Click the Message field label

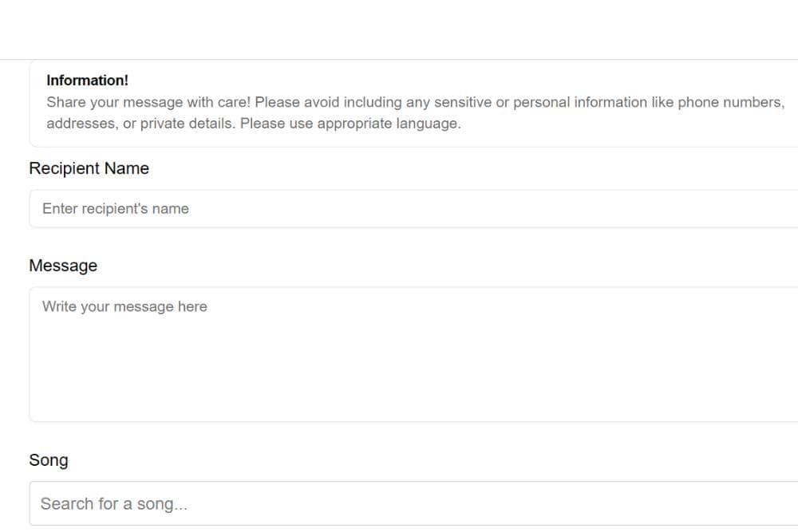coord(63,266)
